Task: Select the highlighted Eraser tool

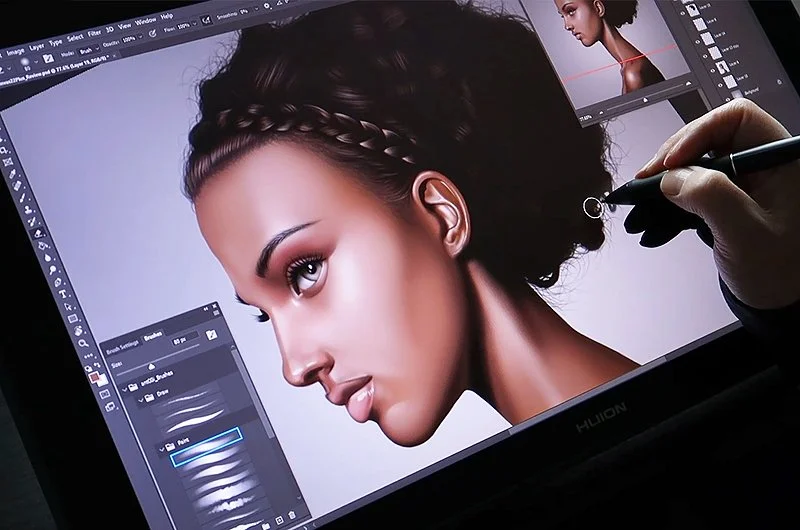Action: click(x=38, y=234)
